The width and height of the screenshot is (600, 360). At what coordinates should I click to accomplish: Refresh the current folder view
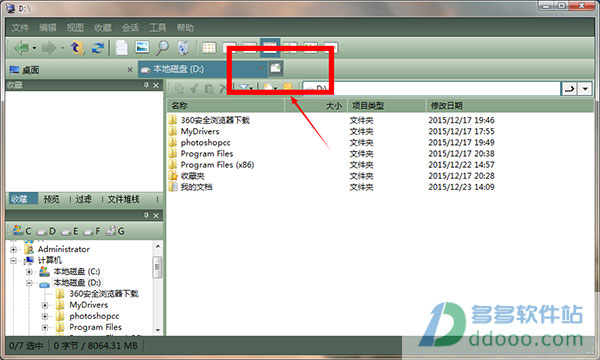click(98, 48)
